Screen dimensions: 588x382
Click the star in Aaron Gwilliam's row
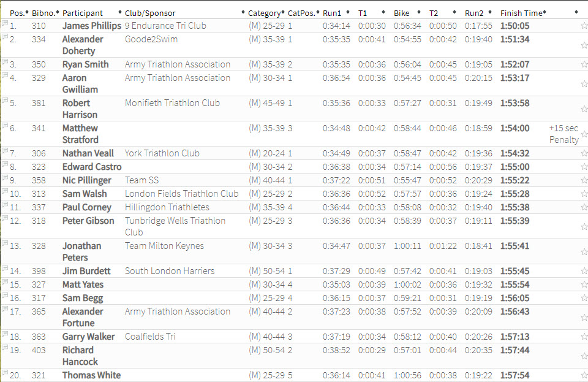(584, 84)
